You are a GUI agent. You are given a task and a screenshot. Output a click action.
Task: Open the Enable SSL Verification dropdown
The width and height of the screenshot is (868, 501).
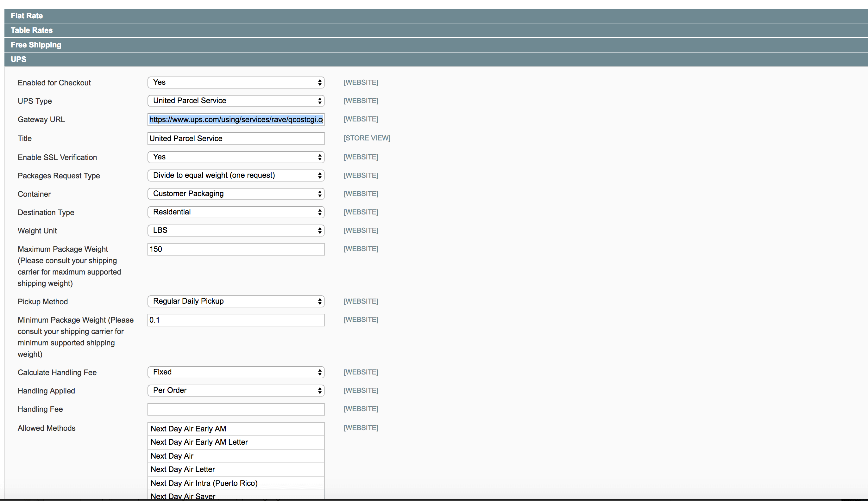[236, 157]
